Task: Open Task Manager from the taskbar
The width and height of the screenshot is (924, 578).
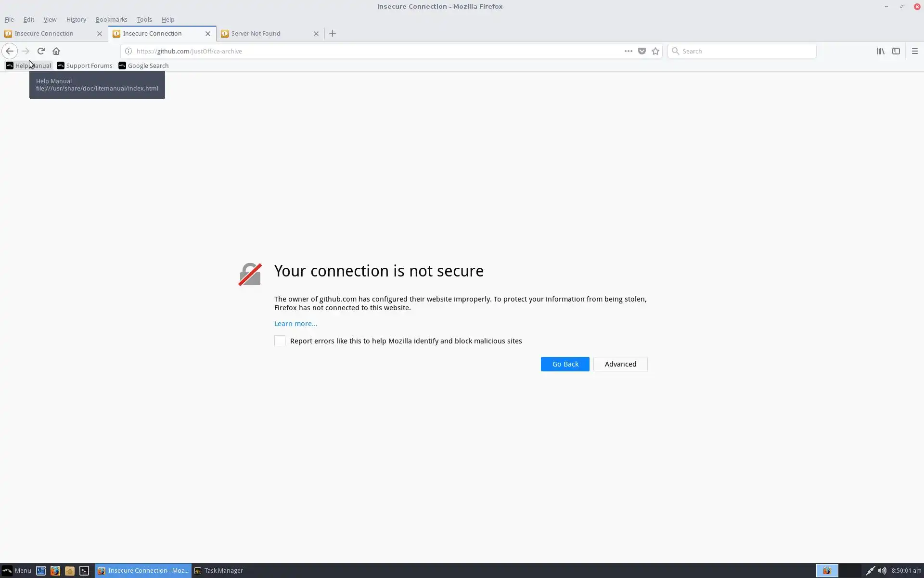Action: (218, 570)
